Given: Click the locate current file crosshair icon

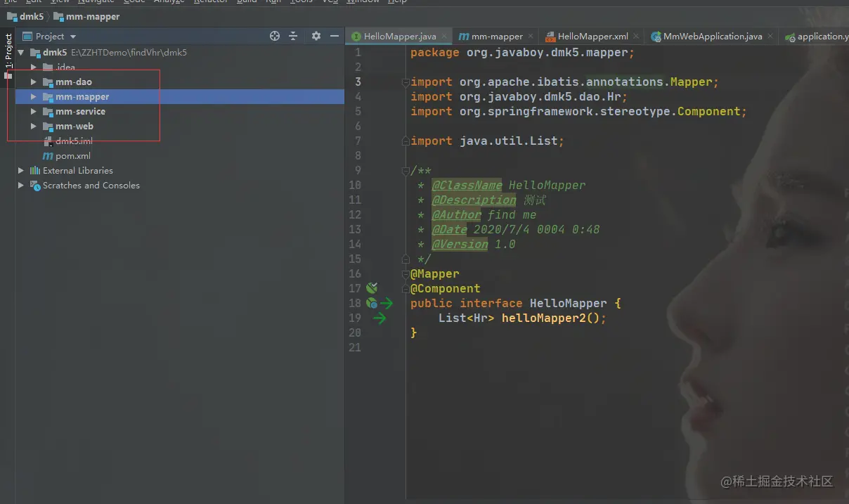Looking at the screenshot, I should pos(275,36).
